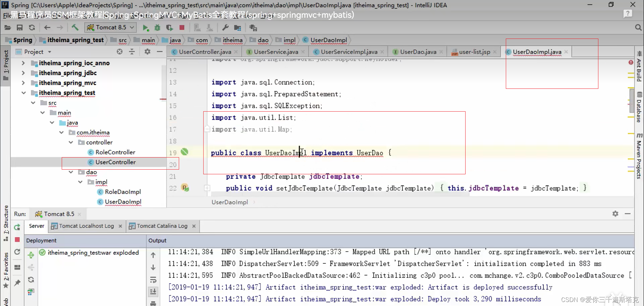Navigate back with the left arrow icon
The image size is (644, 306).
(47, 27)
